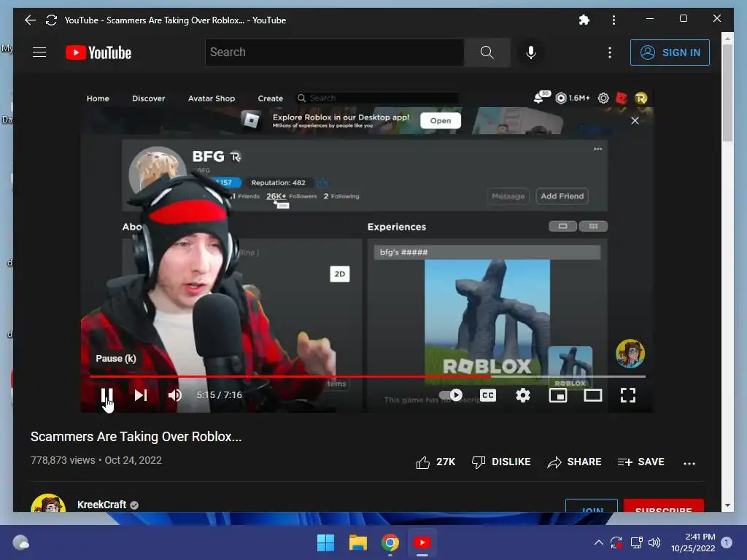Open File Explorer from taskbar
747x560 pixels.
tap(357, 542)
